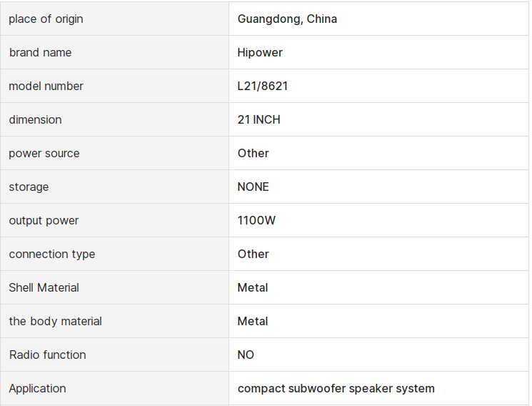Select the 'L21/8621' model value

point(263,86)
